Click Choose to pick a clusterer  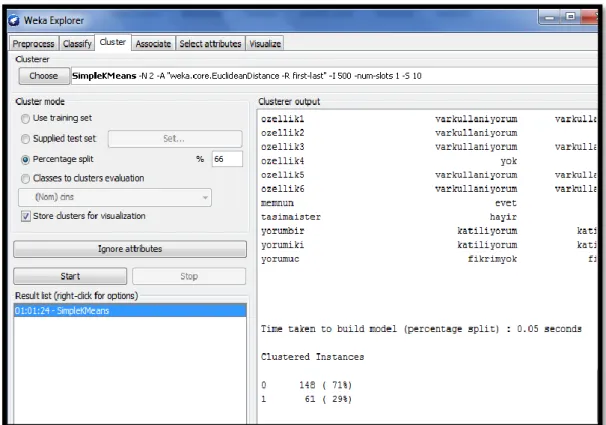(44, 76)
